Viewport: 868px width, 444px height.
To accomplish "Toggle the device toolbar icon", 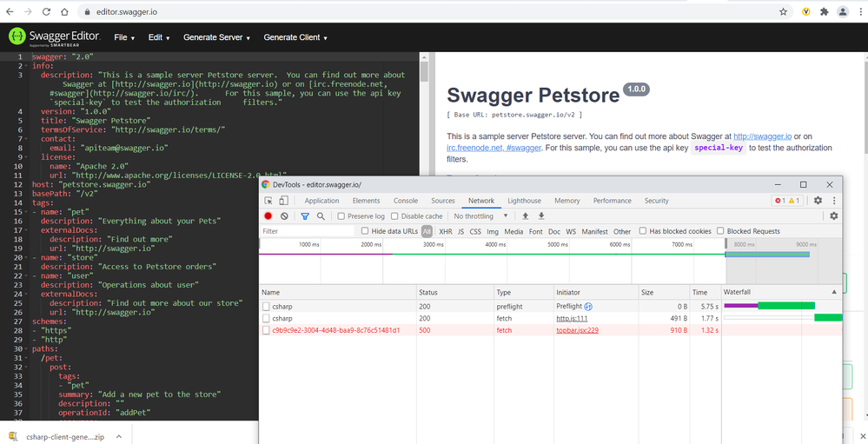I will point(284,201).
